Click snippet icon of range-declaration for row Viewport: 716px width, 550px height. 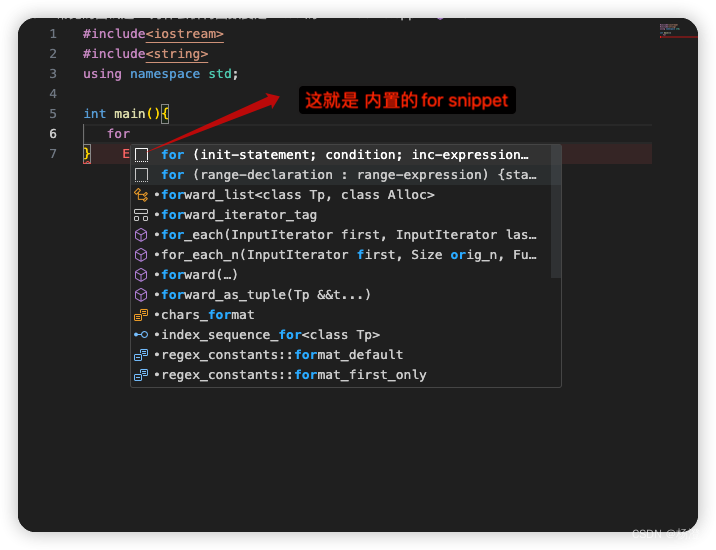(x=142, y=175)
